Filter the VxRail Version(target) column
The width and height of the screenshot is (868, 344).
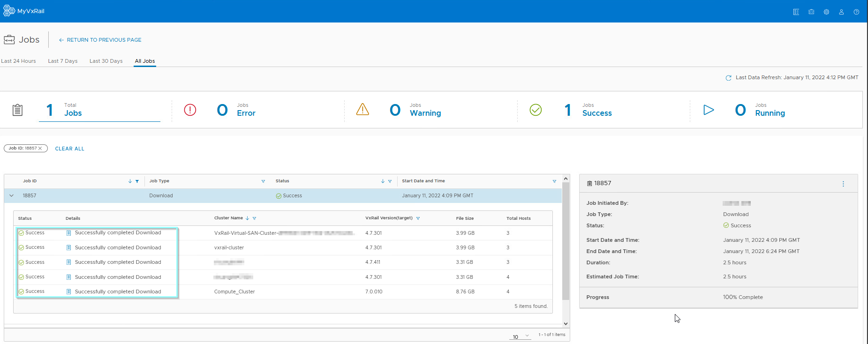click(x=418, y=218)
